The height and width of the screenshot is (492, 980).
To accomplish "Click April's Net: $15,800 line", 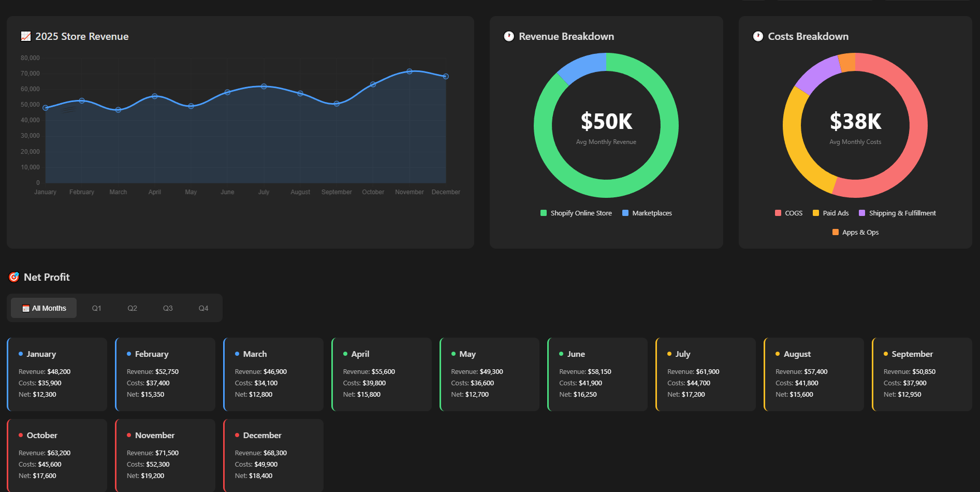I will click(x=362, y=395).
